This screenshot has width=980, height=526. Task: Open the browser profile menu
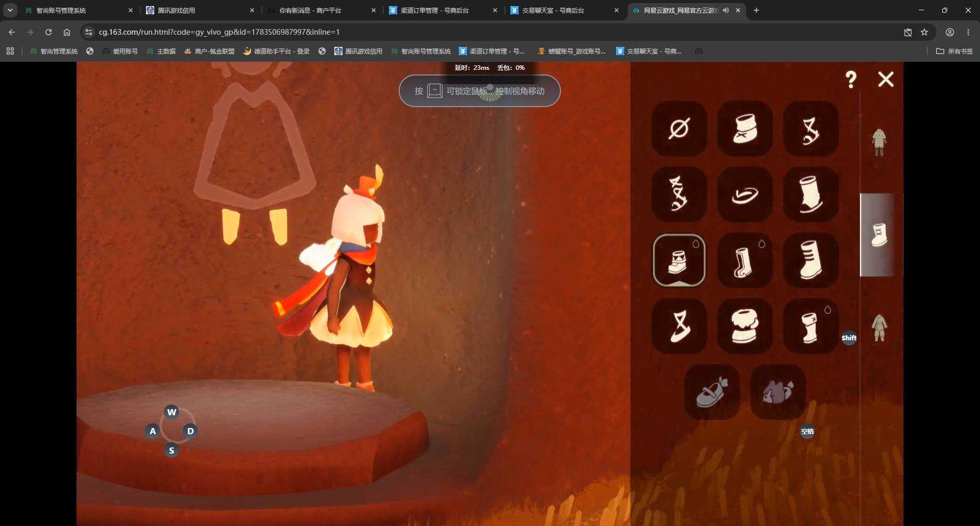coord(950,32)
